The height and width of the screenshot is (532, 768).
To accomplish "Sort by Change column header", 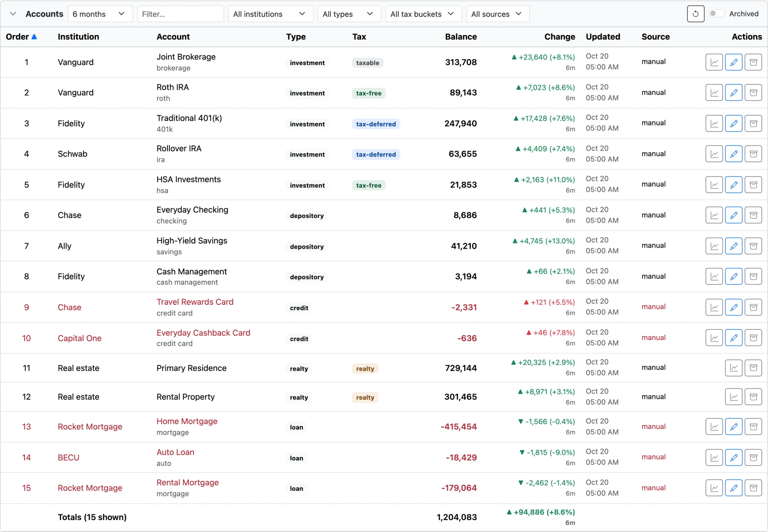I will [x=559, y=37].
